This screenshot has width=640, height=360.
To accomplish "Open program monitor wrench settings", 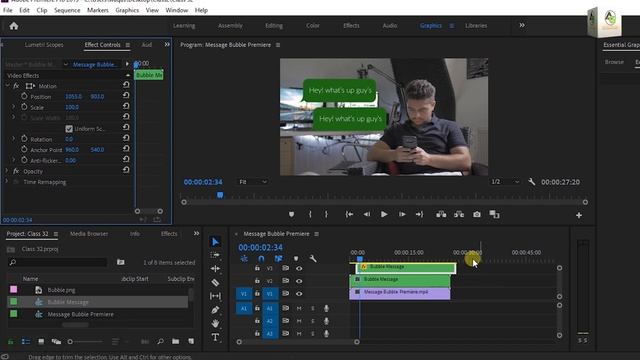I will 531,182.
